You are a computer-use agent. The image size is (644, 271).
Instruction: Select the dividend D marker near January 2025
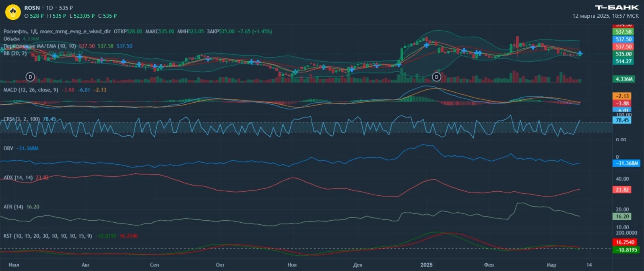(x=436, y=77)
